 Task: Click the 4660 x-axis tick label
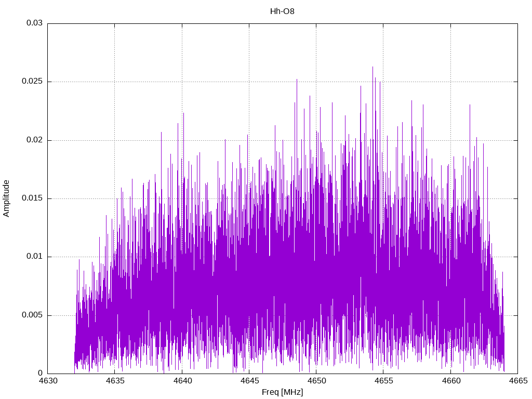451,381
